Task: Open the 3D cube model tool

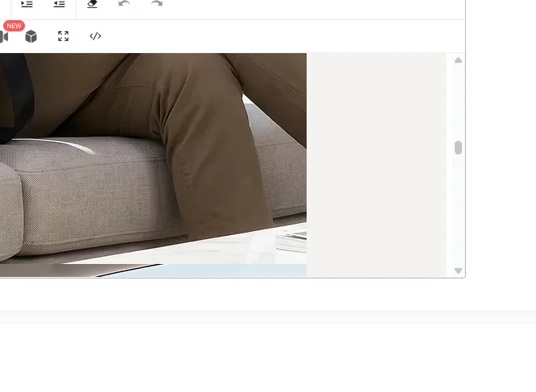Action: pos(31,36)
